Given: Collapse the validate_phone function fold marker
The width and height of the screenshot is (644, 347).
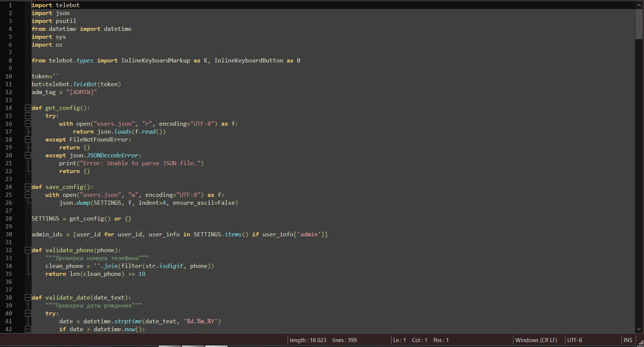Looking at the screenshot, I should click(28, 250).
